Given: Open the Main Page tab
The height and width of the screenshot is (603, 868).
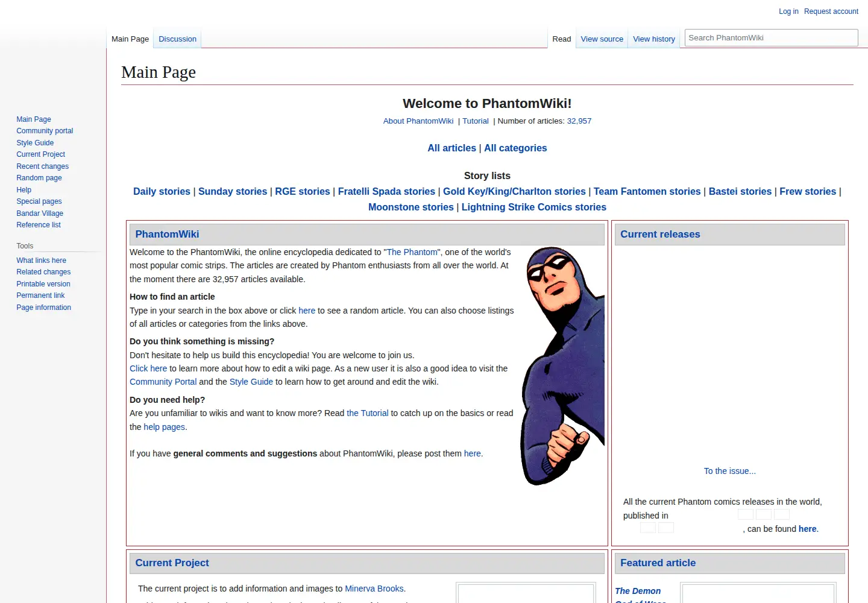Looking at the screenshot, I should pos(130,39).
